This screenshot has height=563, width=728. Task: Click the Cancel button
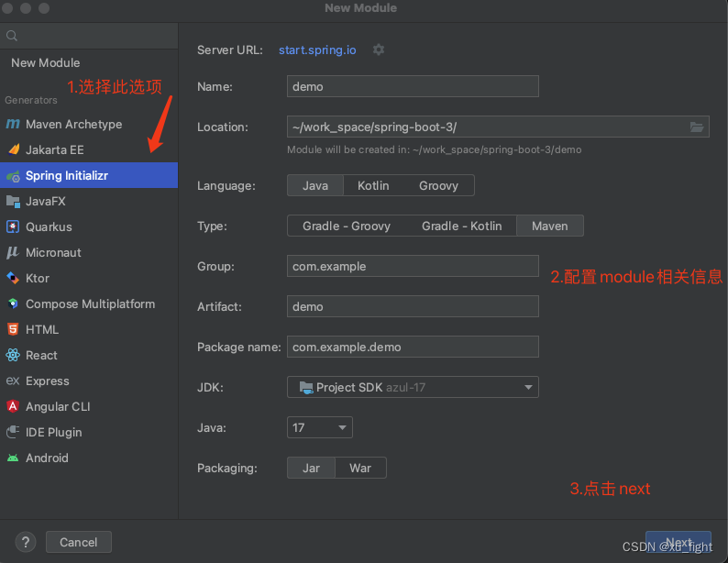[x=79, y=542]
